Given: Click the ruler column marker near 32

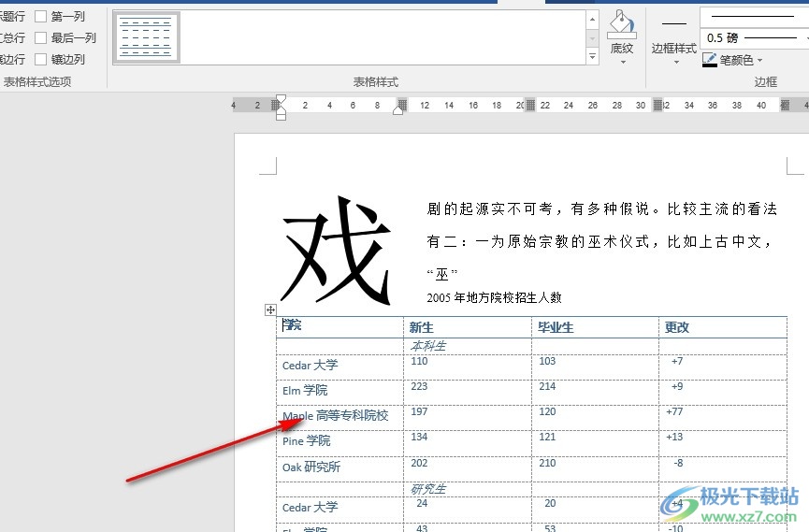Looking at the screenshot, I should tap(657, 106).
